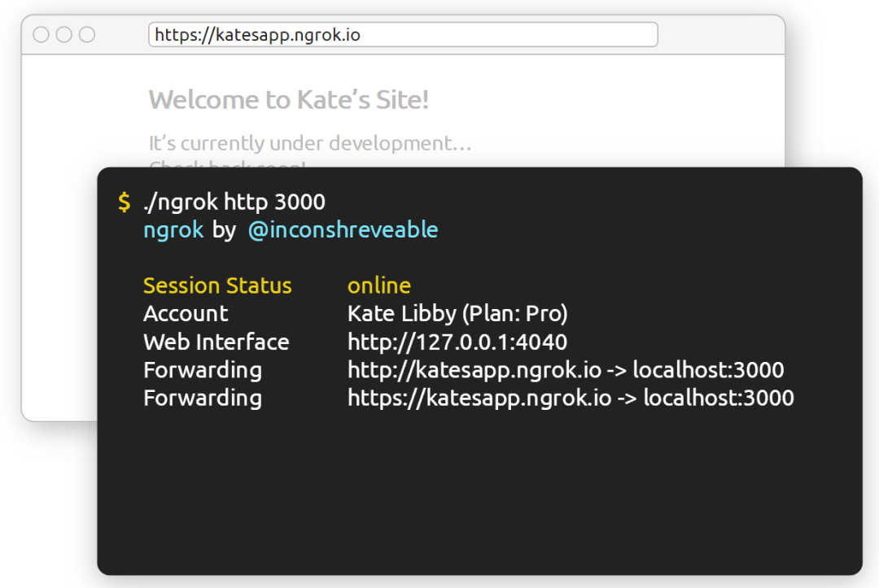This screenshot has width=879, height=588.
Task: Click the './ngrok http 3000' command text
Action: click(x=234, y=203)
